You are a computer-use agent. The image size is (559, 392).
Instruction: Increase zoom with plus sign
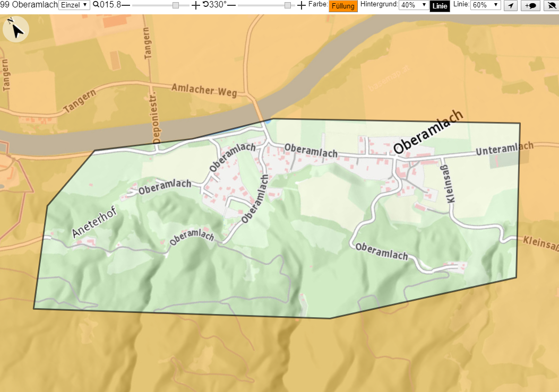click(196, 5)
